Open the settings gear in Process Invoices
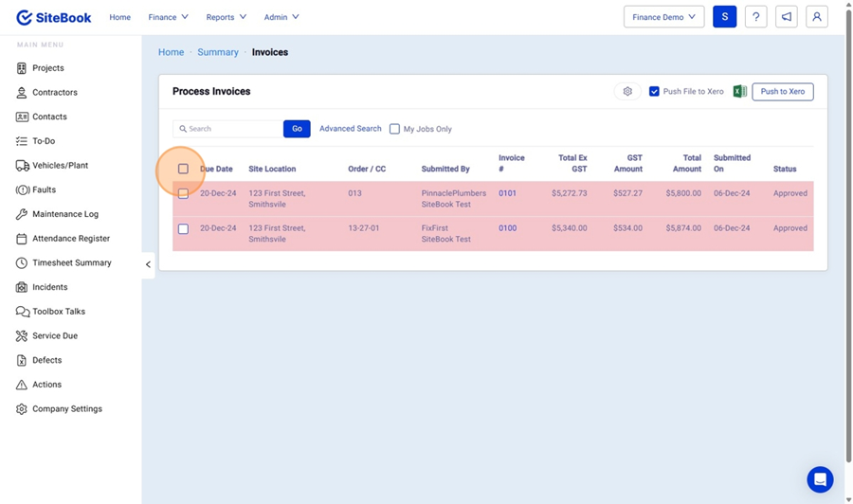 627,92
